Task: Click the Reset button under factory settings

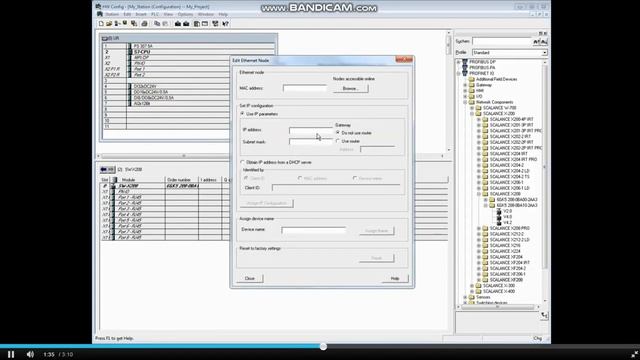Action: (376, 258)
